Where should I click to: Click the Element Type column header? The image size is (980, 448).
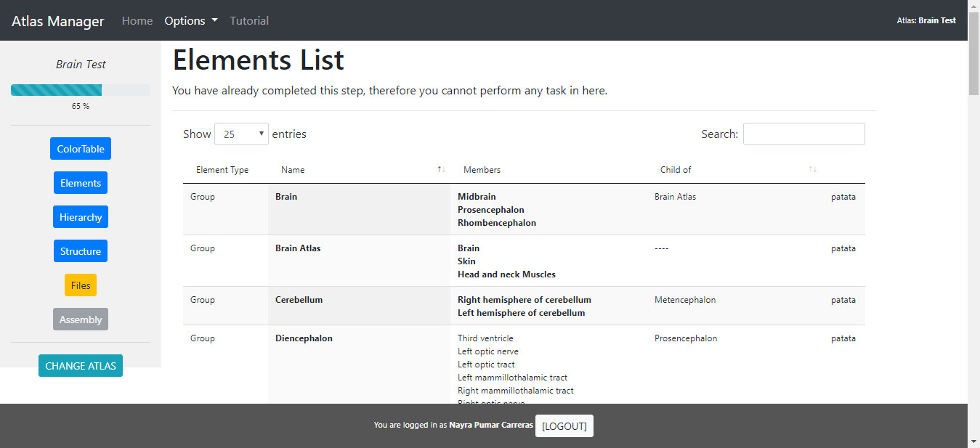click(x=222, y=170)
